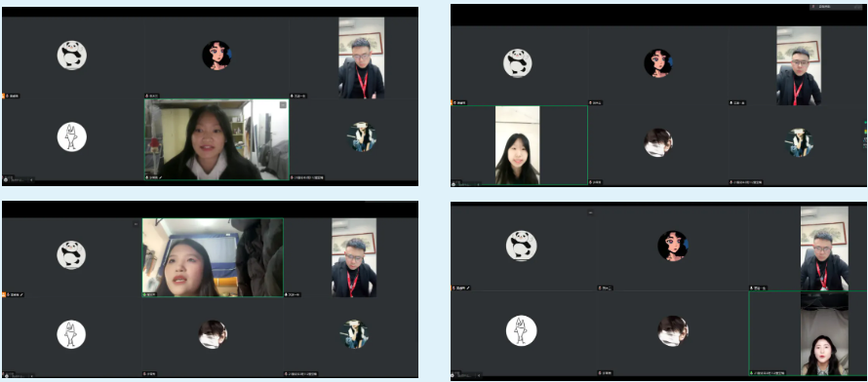Select the video of the man with the red lanyard in the bottom-left meeting
The width and height of the screenshot is (868, 382).
pos(354,257)
